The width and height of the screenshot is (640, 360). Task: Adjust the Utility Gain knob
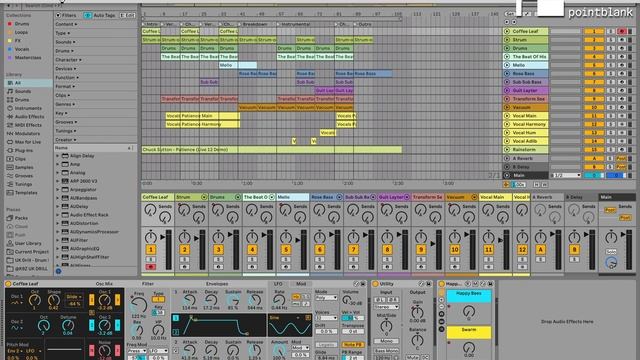point(417,312)
